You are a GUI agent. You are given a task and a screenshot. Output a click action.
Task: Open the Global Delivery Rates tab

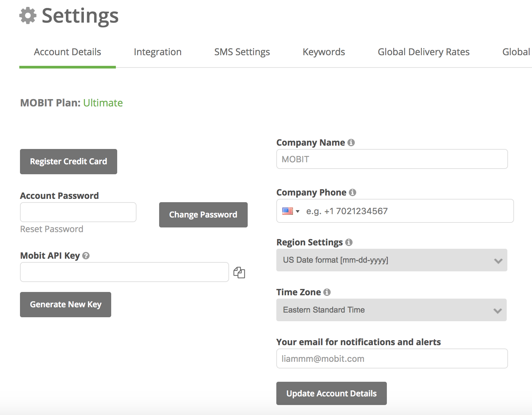click(423, 52)
